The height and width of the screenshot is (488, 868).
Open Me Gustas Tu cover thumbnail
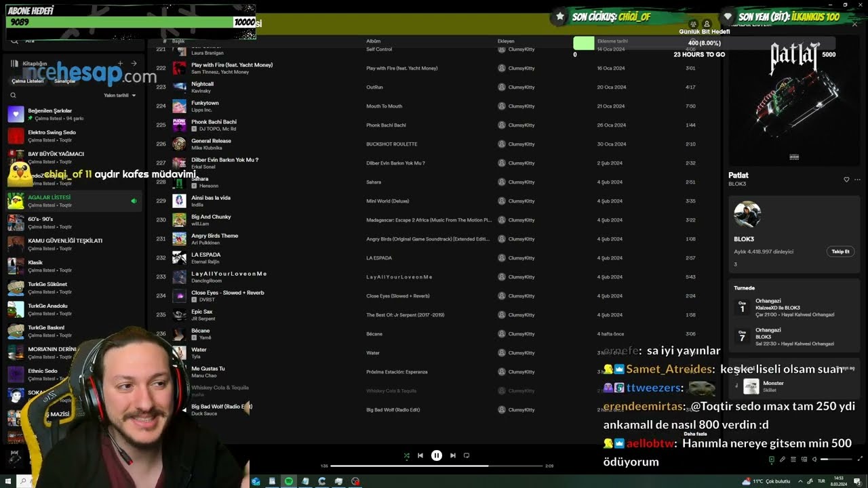pos(179,371)
